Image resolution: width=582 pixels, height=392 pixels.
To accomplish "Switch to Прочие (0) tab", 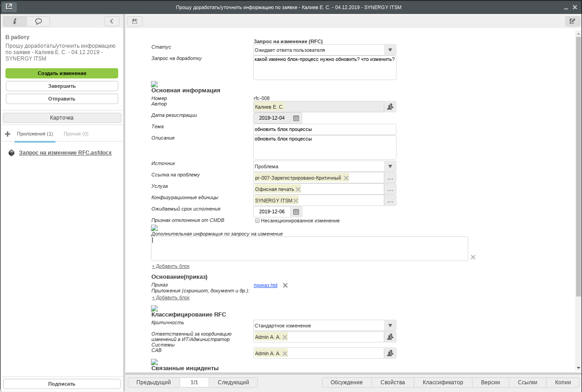I will point(76,134).
